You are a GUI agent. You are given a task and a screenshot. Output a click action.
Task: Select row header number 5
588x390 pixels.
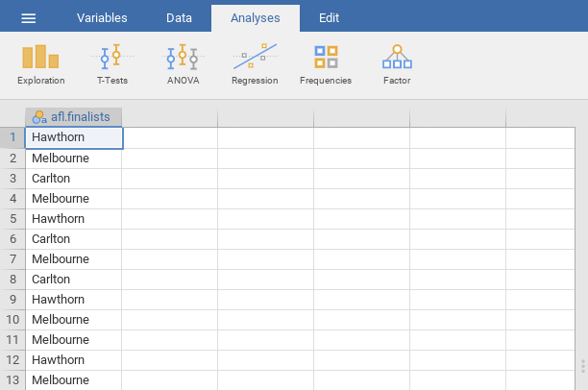click(x=12, y=219)
